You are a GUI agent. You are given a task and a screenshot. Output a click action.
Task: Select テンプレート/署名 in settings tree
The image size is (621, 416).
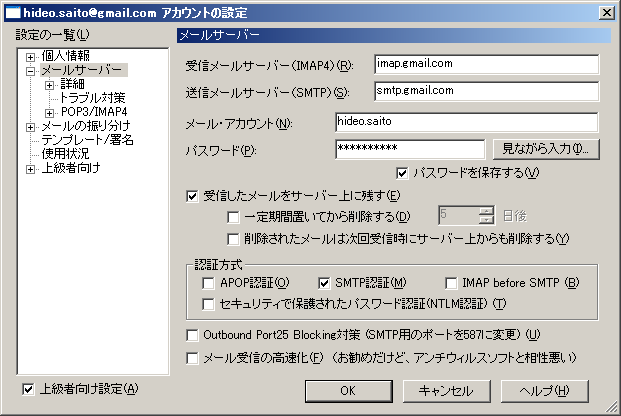(x=86, y=141)
